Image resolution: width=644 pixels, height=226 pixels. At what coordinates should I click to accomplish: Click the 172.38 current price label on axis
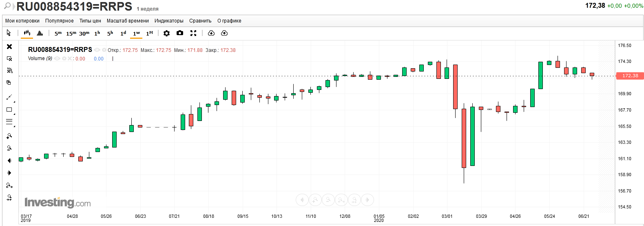630,76
